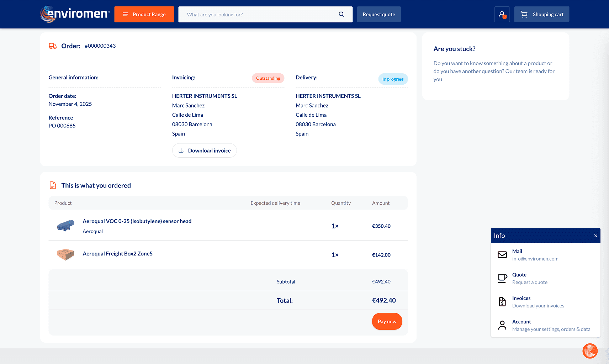The height and width of the screenshot is (364, 609).
Task: Click the Product column header
Action: [x=63, y=203]
